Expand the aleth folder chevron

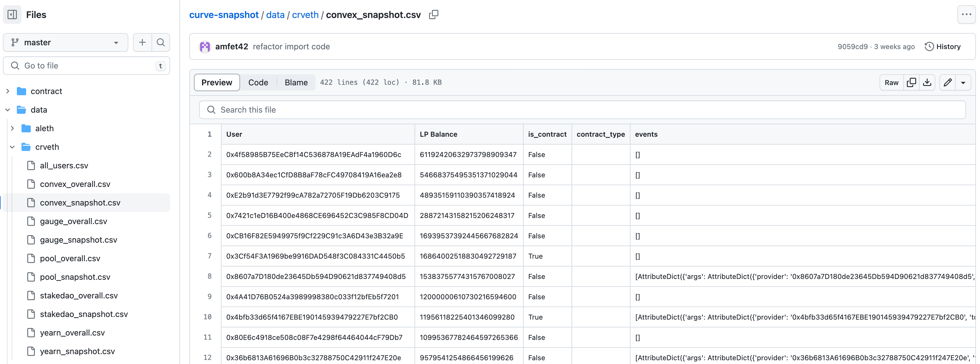pyautogui.click(x=12, y=129)
